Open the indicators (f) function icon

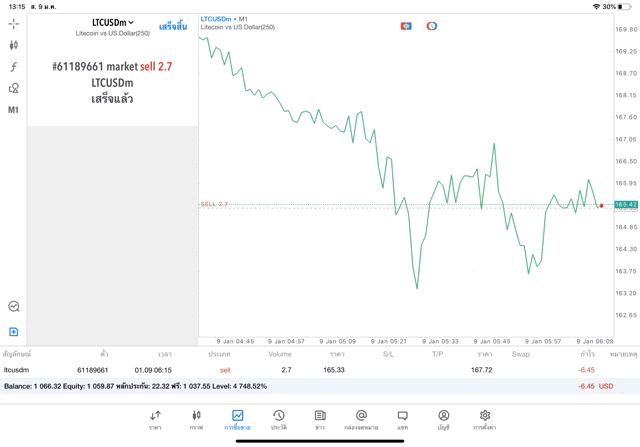(14, 67)
